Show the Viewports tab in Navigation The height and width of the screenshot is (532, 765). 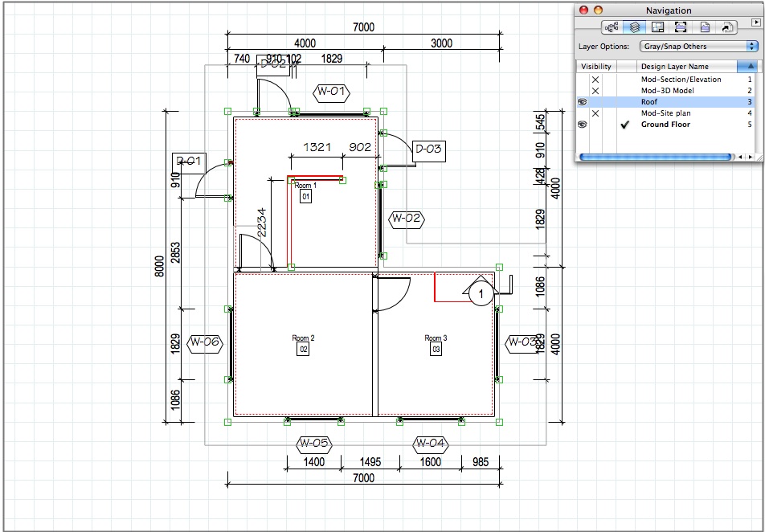click(x=681, y=27)
